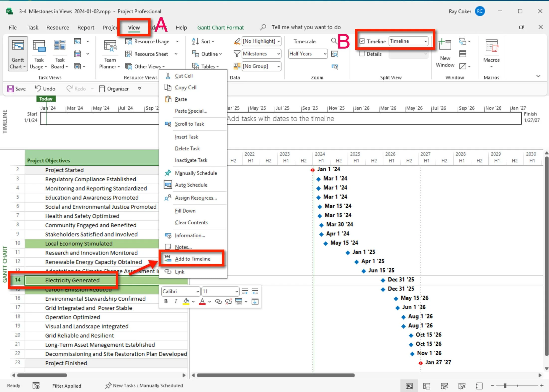549x392 pixels.
Task: Click the Bold icon in mini toolbar
Action: [x=166, y=301]
